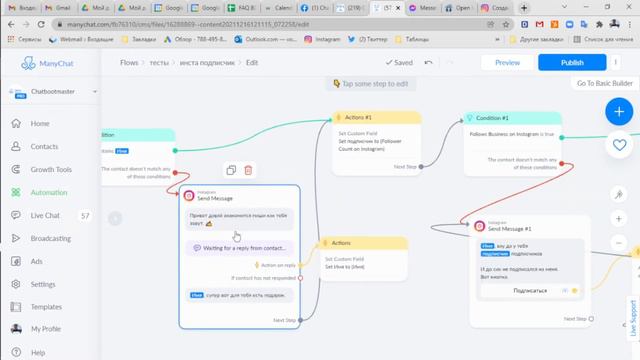Click the Next Step connector of Send Message #1

(591, 319)
